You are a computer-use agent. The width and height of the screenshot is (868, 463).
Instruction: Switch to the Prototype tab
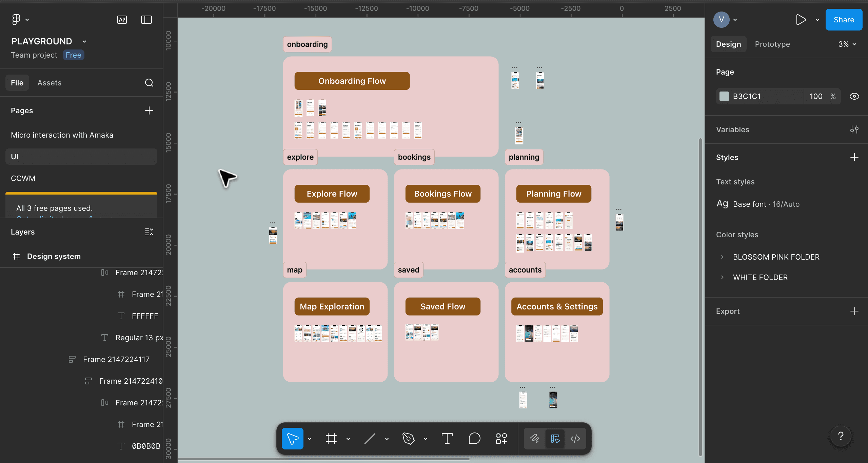coord(772,44)
